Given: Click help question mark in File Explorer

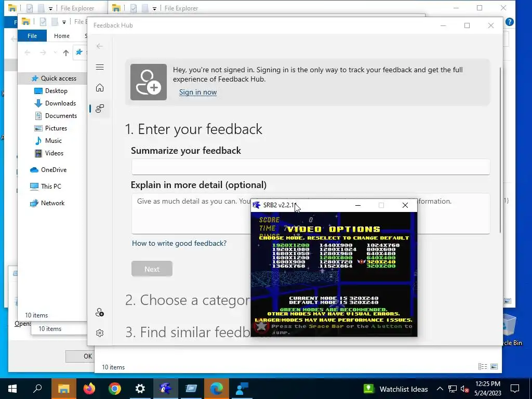Looking at the screenshot, I should click(509, 22).
